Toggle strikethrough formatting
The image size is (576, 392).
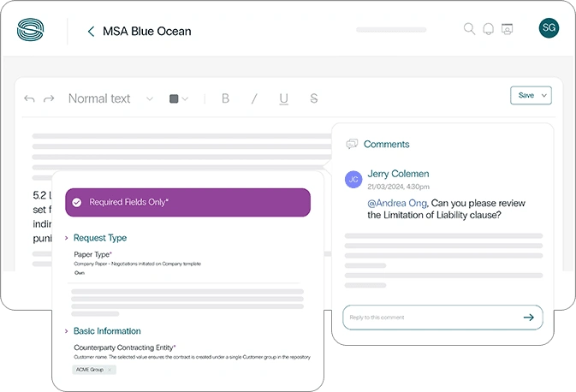click(x=313, y=99)
